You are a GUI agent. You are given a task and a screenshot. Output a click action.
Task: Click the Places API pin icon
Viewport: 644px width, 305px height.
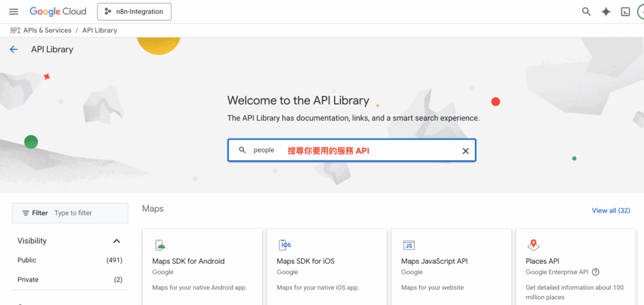tap(533, 245)
